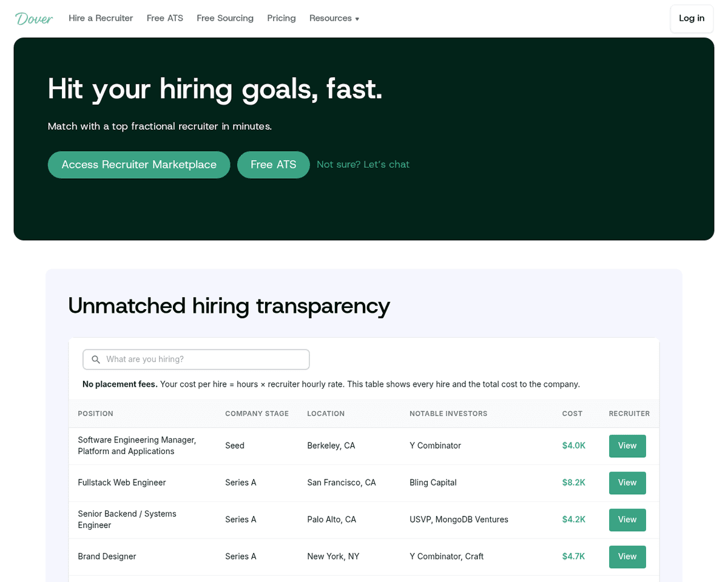
Task: Open Free Sourcing in navigation
Action: 225,18
